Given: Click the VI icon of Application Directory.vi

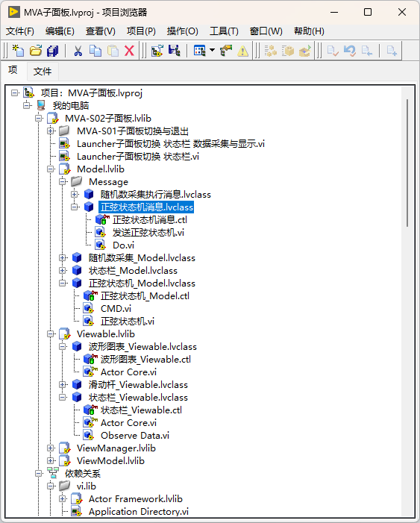Looking at the screenshot, I should point(77,511).
